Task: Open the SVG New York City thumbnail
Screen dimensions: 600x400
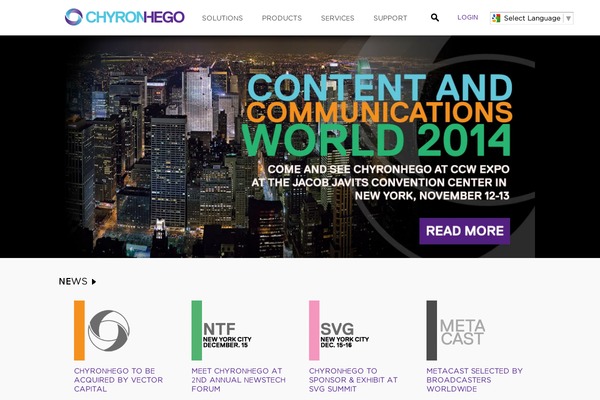Action: [x=339, y=330]
